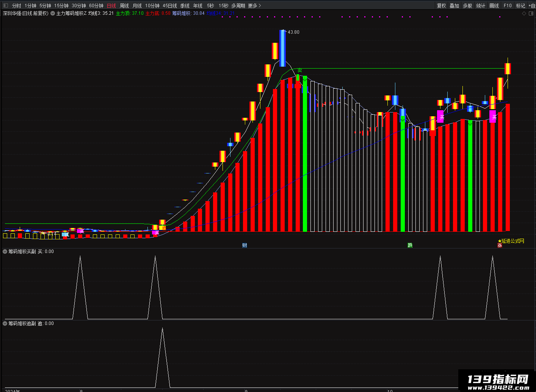Screen dimensions: 536x392
Task: Expand the 主力筹码堆积Z indicator dropdown
Action: pyautogui.click(x=53, y=13)
